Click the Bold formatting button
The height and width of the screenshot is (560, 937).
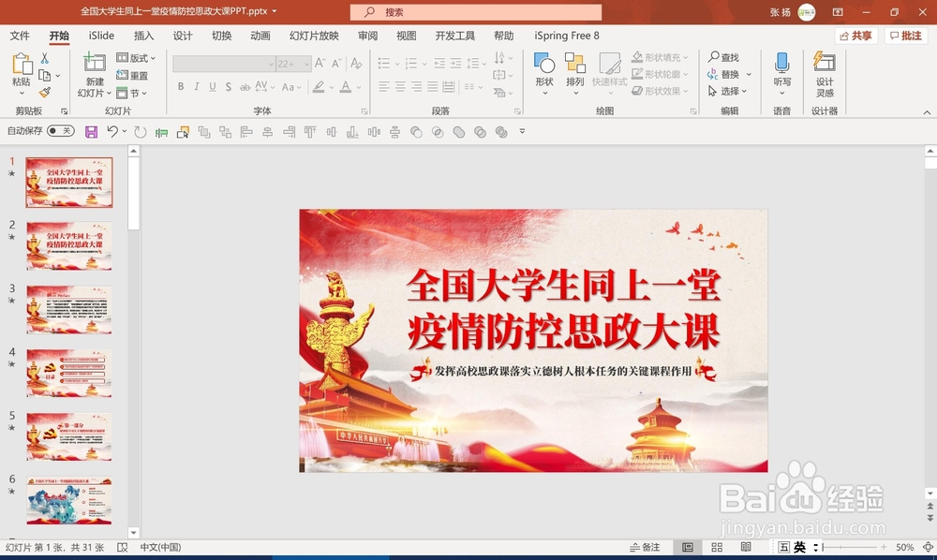pyautogui.click(x=181, y=87)
